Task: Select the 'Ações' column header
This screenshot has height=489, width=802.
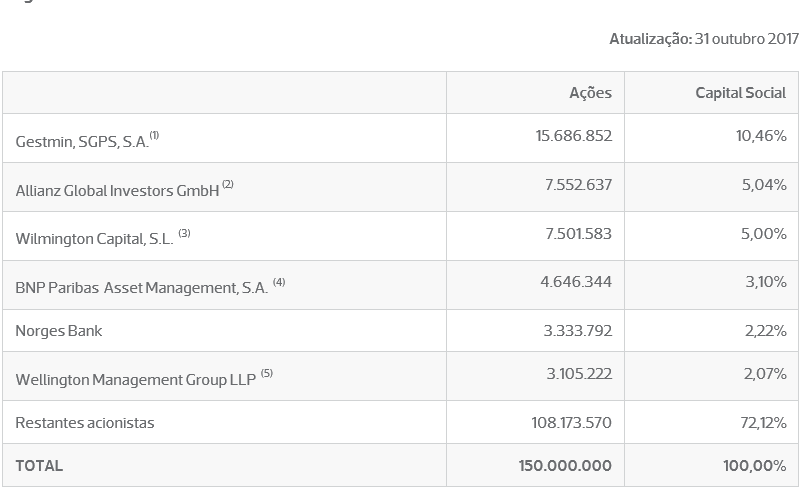Action: click(x=590, y=93)
